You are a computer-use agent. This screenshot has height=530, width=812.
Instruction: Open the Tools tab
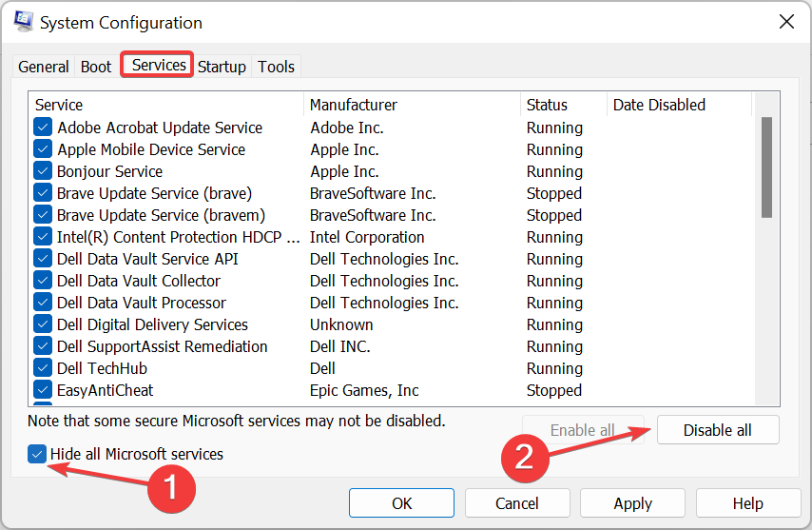coord(276,67)
